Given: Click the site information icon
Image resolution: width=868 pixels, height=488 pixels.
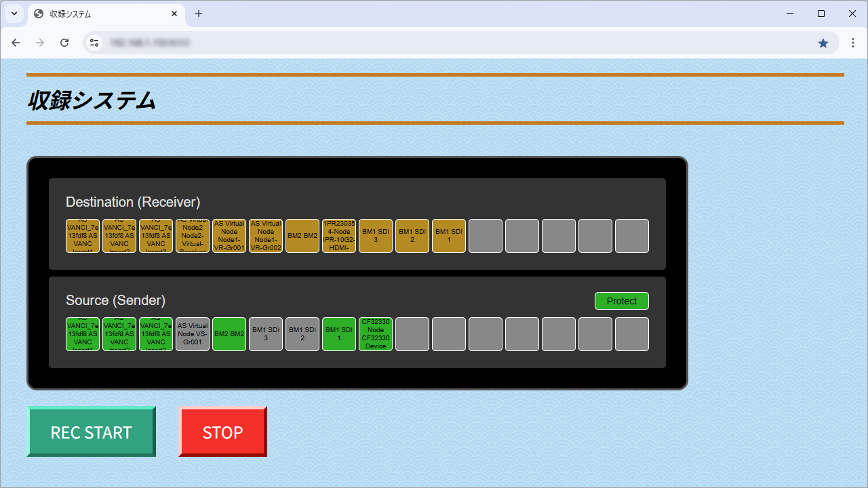Looking at the screenshot, I should tap(94, 43).
